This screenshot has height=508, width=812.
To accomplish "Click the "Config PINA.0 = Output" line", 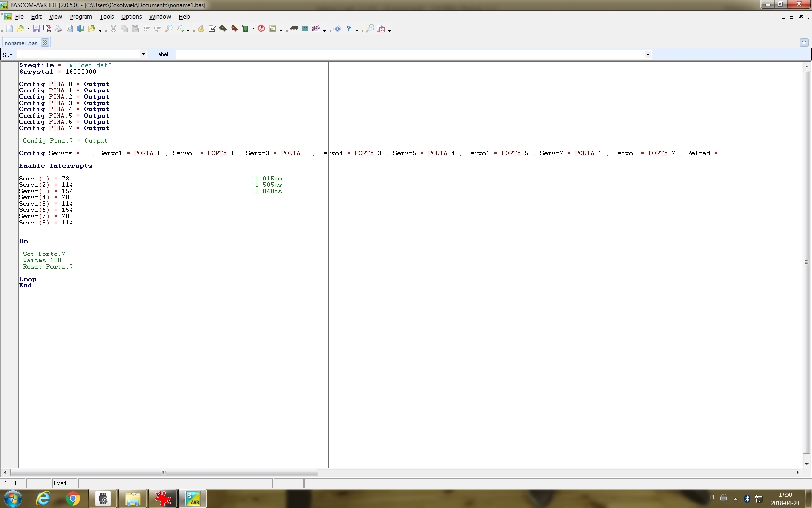I will [64, 84].
